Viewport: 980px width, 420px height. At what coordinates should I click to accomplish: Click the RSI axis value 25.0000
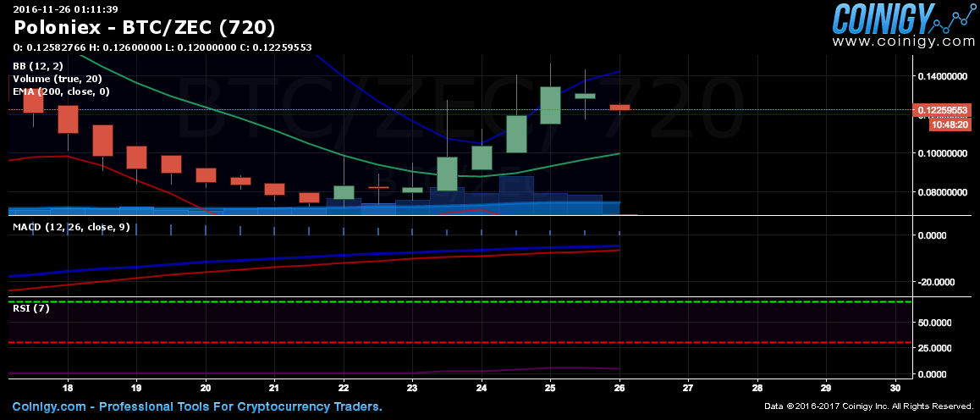click(935, 347)
